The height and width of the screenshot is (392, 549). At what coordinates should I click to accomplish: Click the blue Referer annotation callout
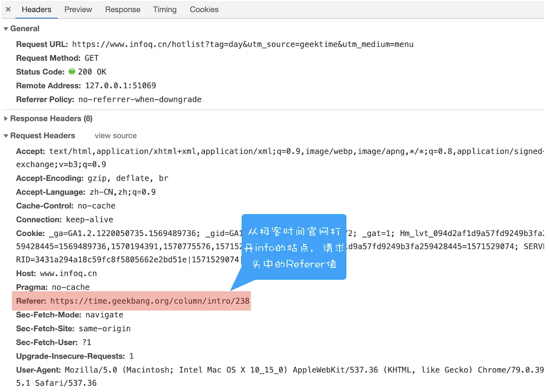[294, 247]
